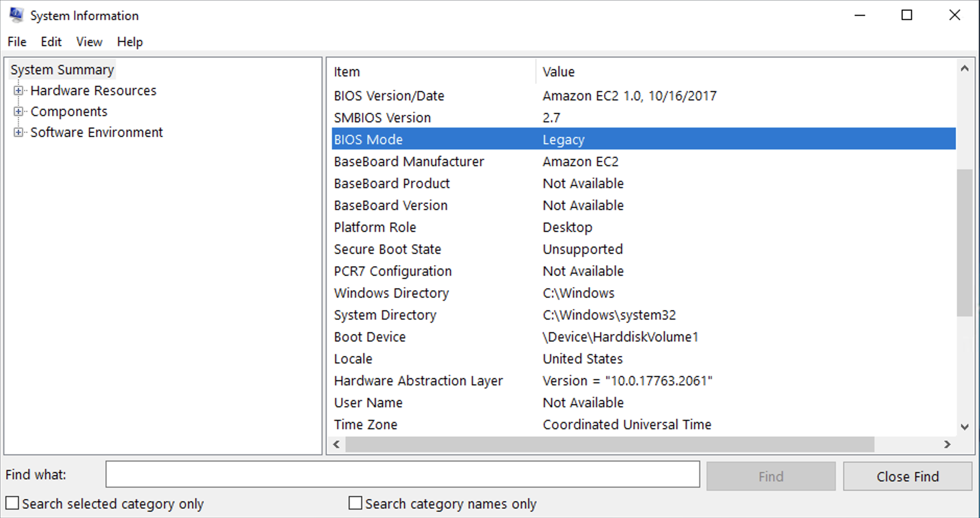Image resolution: width=980 pixels, height=518 pixels.
Task: Select the Item column header
Action: pos(346,72)
